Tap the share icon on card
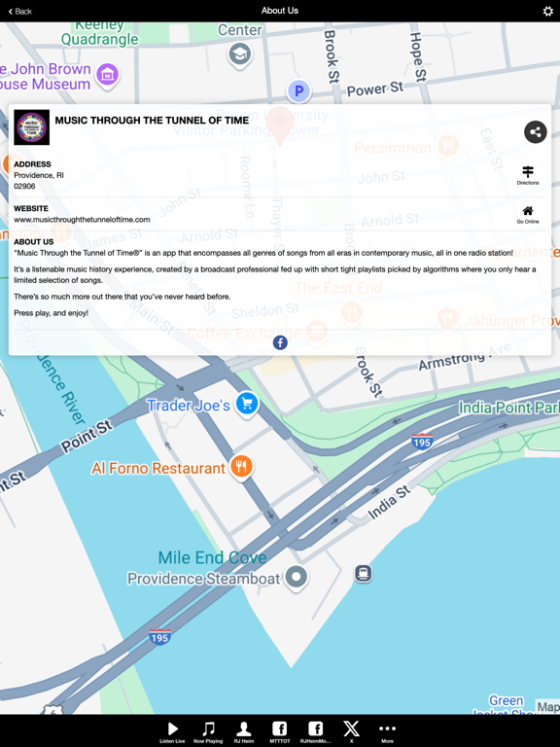 pyautogui.click(x=536, y=132)
